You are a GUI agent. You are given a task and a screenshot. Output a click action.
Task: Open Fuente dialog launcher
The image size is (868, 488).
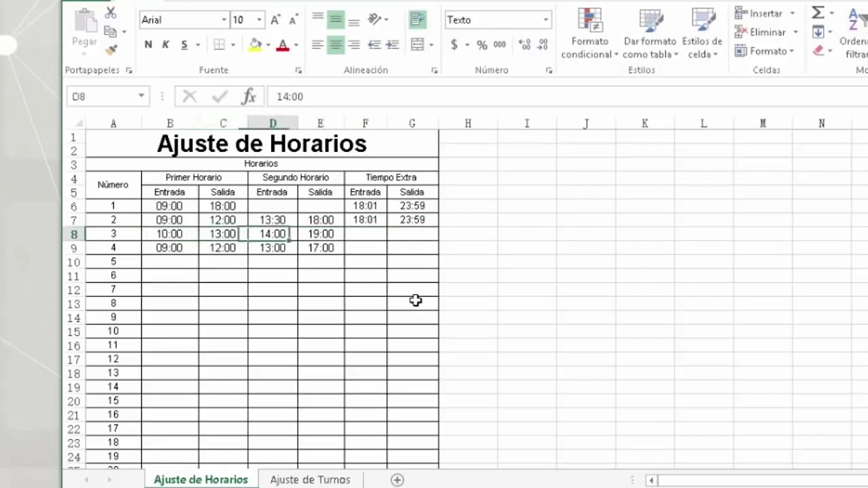(x=298, y=70)
